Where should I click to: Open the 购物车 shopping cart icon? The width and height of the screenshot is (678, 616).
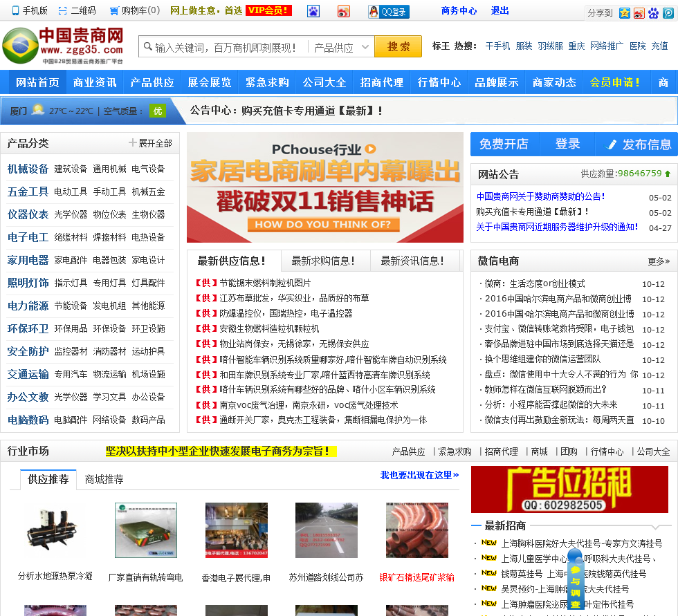113,11
